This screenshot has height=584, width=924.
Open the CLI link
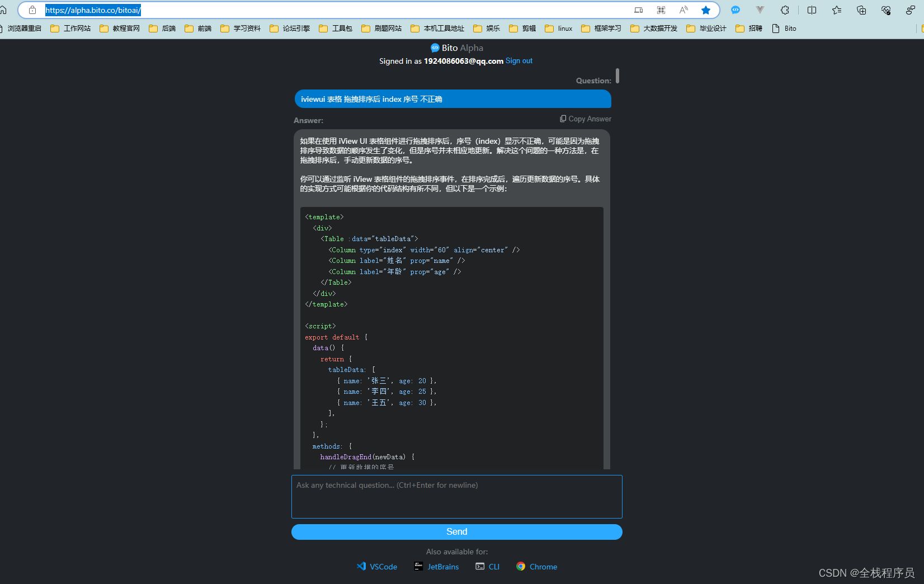click(x=494, y=567)
